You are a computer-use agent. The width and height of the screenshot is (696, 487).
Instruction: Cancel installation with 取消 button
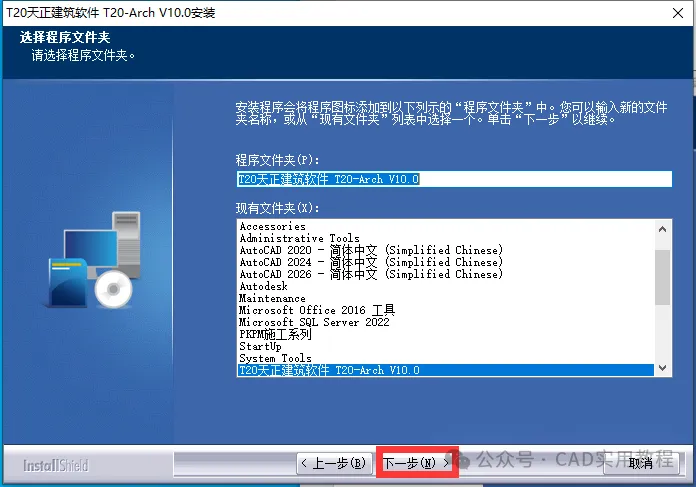click(x=641, y=463)
